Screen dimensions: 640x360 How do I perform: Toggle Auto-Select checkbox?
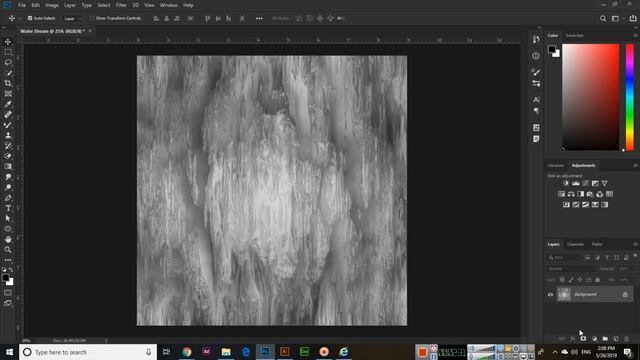point(30,18)
